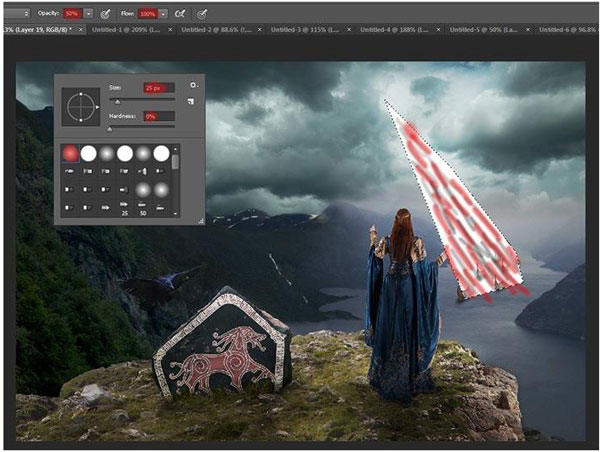Pick third brush preset, soft gray round

(107, 153)
